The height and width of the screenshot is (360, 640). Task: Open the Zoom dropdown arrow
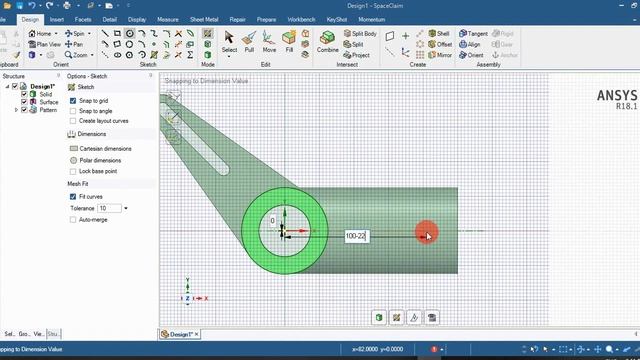tap(92, 55)
